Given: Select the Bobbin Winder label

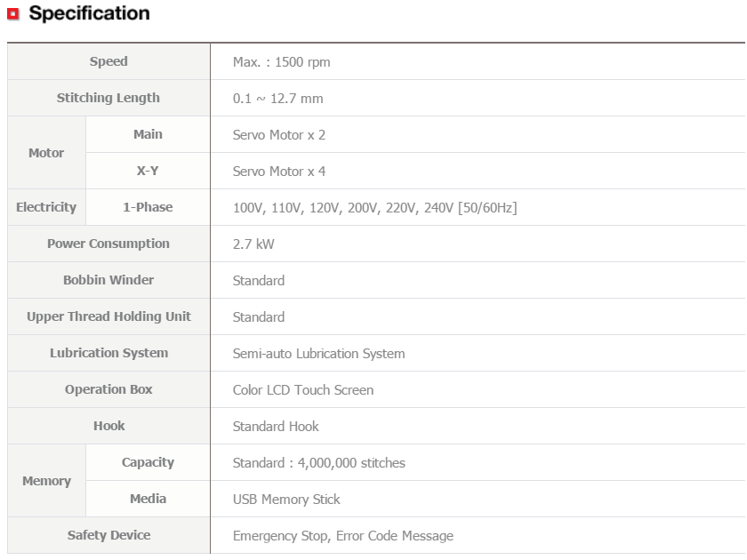Looking at the screenshot, I should pos(108,280).
